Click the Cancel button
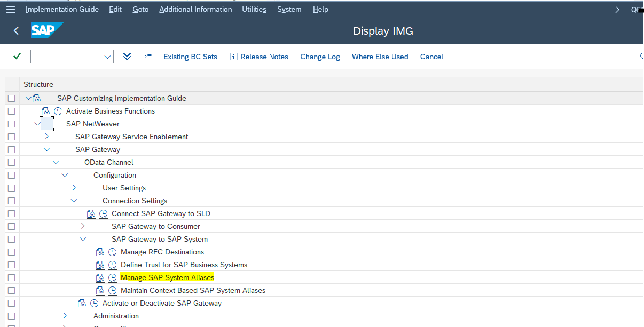Screen dimensions: 644x327 pos(431,57)
